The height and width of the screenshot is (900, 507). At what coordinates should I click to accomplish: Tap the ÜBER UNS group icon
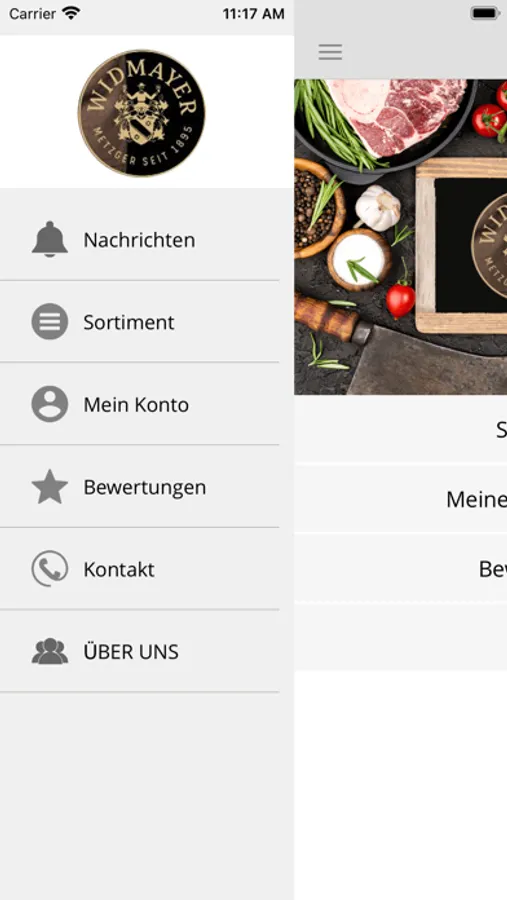pos(50,651)
